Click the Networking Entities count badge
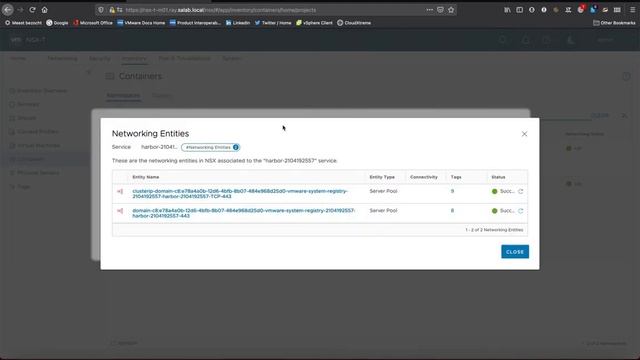Image resolution: width=640 pixels, height=360 pixels. [x=211, y=147]
